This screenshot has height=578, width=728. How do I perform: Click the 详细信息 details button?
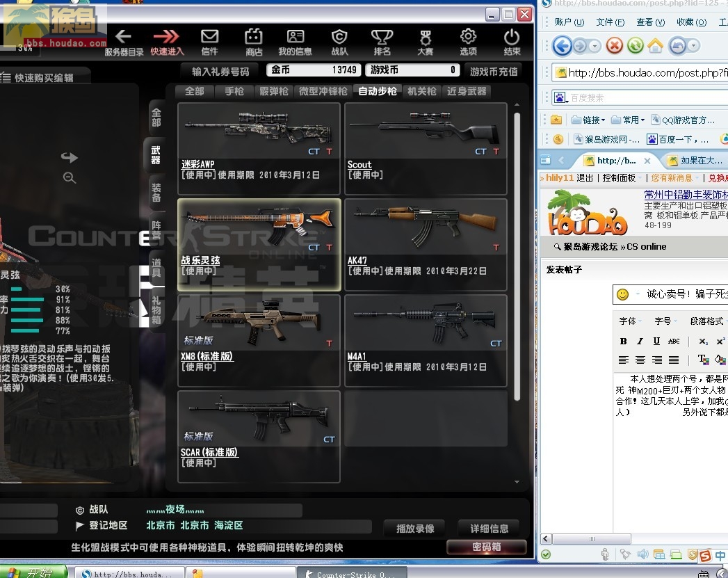489,529
